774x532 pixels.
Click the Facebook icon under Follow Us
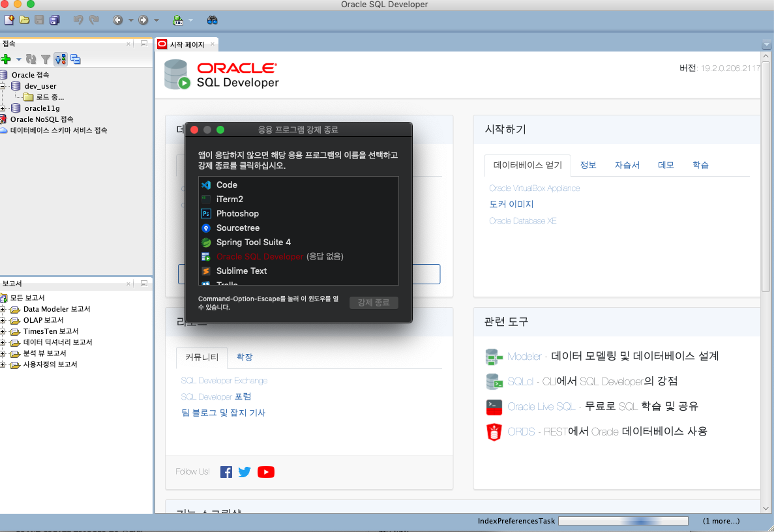coord(226,472)
